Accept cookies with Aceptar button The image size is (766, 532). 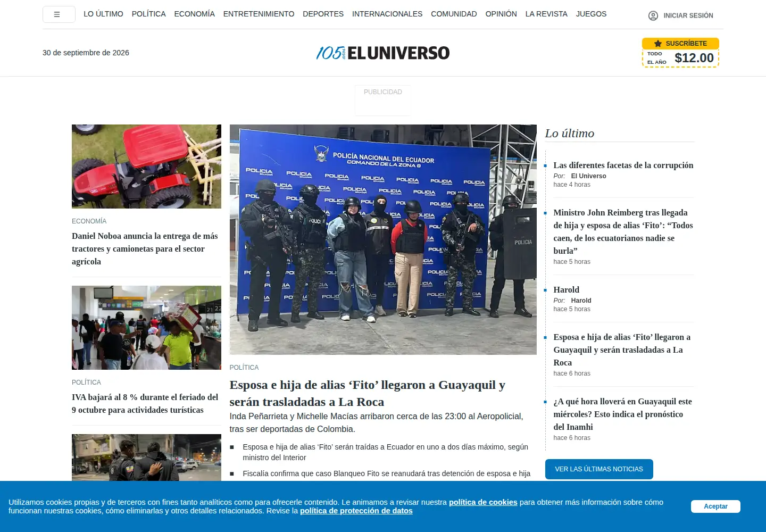tap(715, 506)
